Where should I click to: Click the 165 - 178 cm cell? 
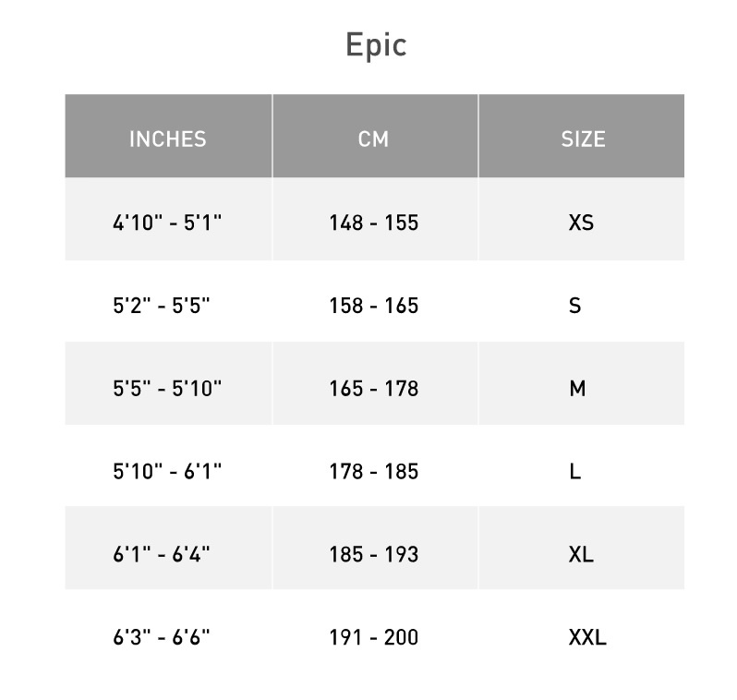point(373,389)
